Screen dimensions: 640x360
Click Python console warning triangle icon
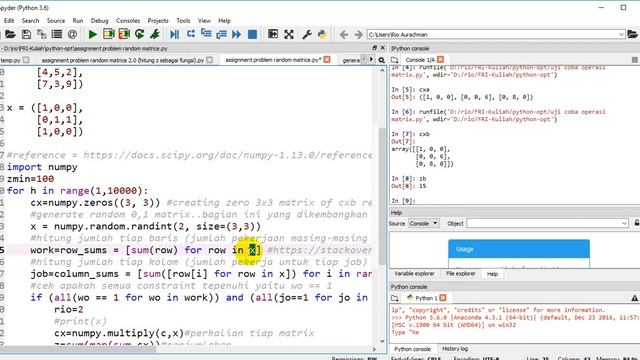pos(635,298)
